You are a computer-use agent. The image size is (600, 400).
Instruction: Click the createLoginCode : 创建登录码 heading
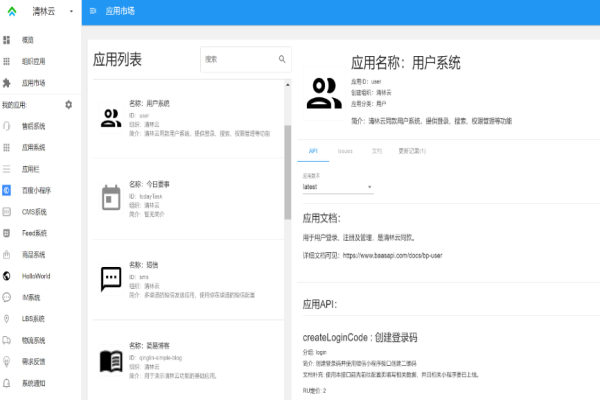pos(360,337)
